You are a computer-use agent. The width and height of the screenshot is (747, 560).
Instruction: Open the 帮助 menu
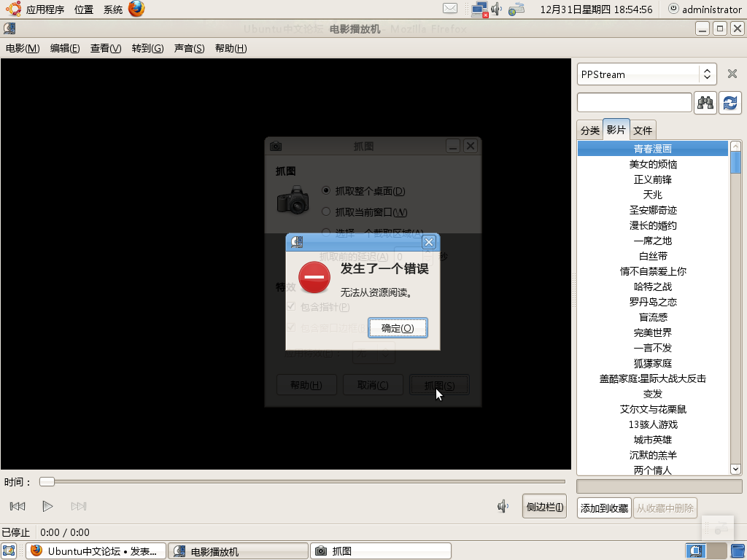click(231, 48)
